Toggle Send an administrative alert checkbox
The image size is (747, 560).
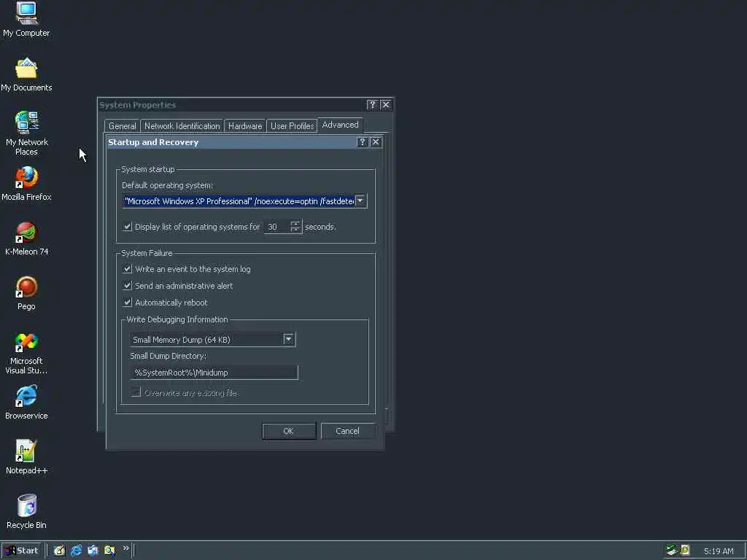pos(128,286)
